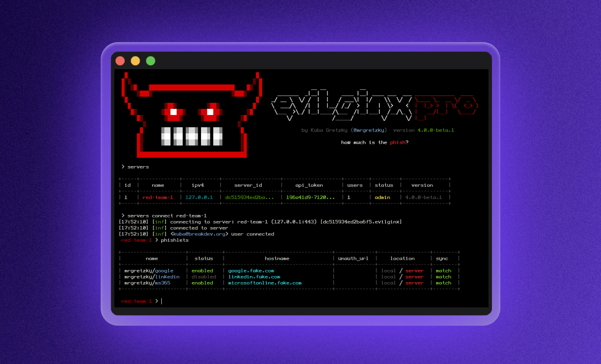The height and width of the screenshot is (364, 601).
Task: Click the mrgretzky/linkedin phishlet name
Action: (x=152, y=277)
